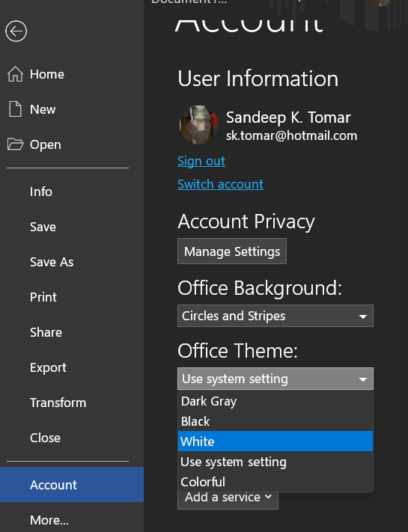Click the Open folder icon
The height and width of the screenshot is (532, 408).
tap(15, 144)
